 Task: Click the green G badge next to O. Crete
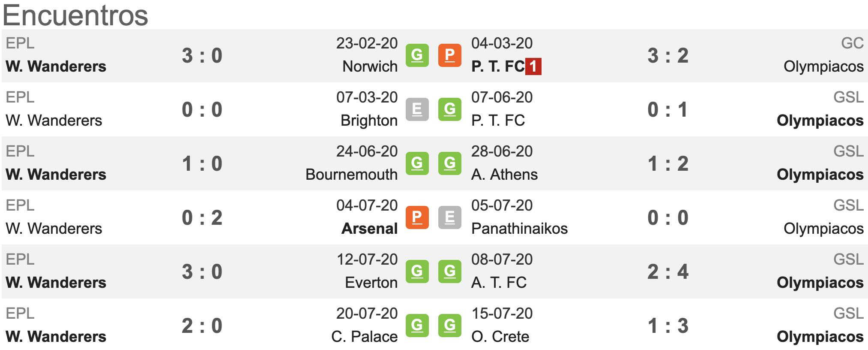tap(449, 326)
